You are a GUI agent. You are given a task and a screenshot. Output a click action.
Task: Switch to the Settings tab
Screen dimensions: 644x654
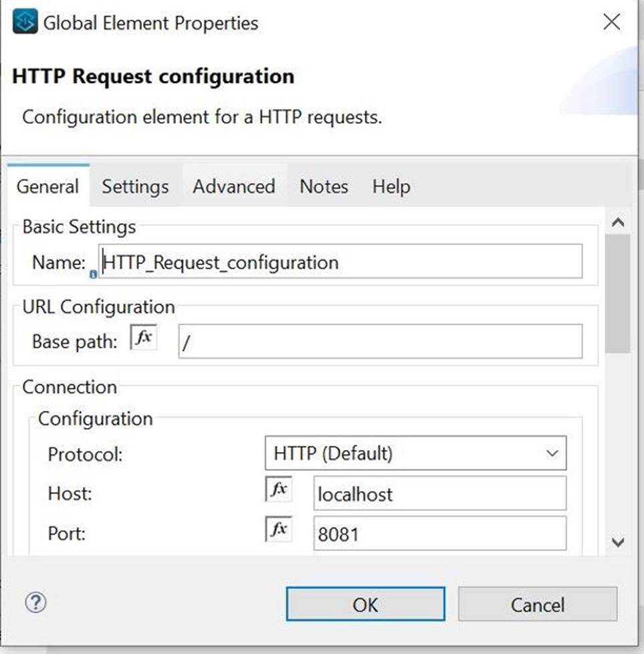(x=135, y=187)
